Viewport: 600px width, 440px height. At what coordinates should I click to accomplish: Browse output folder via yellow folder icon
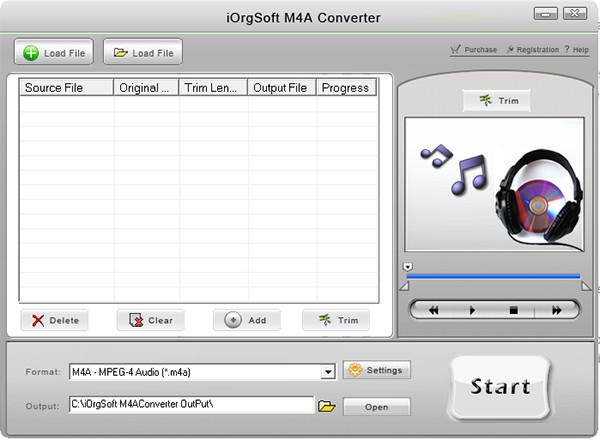point(326,406)
